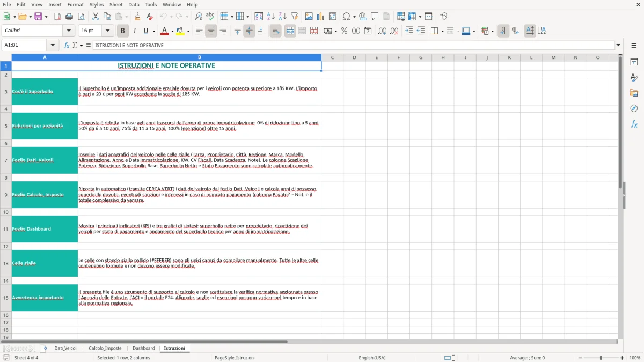
Task: Click the yellow background color swatch
Action: click(x=180, y=31)
